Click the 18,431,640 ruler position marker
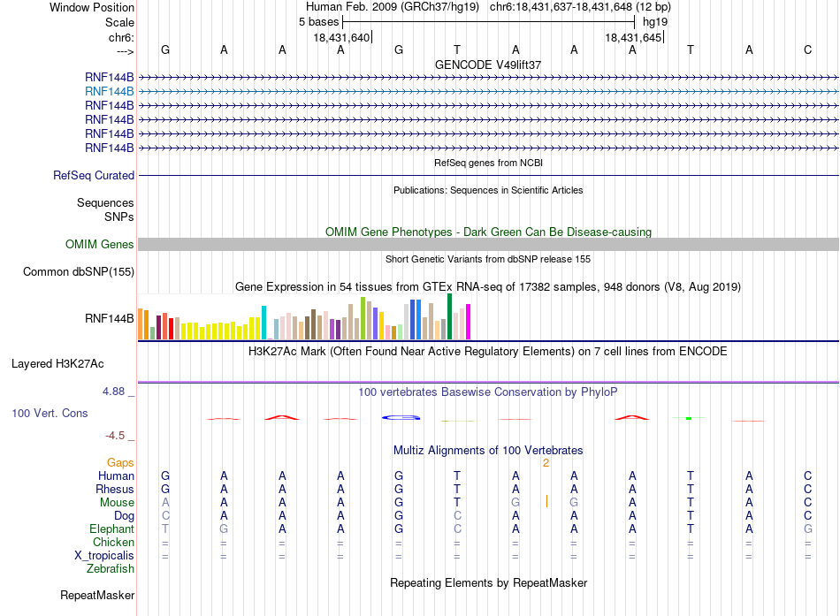840x616 pixels. [342, 37]
